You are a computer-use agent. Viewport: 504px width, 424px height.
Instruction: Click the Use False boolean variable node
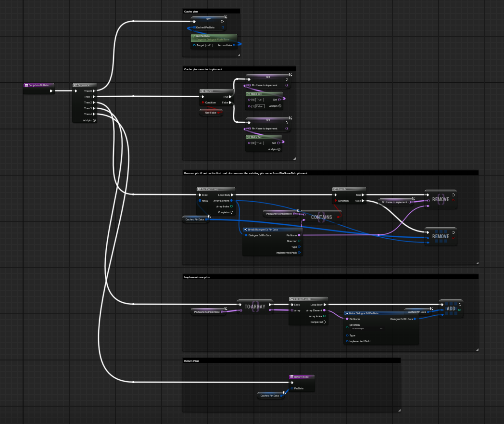pyautogui.click(x=211, y=112)
